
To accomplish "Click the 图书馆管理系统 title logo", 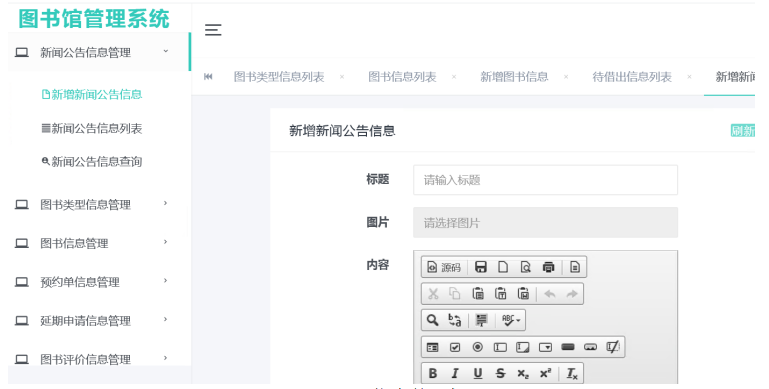I will (x=94, y=19).
